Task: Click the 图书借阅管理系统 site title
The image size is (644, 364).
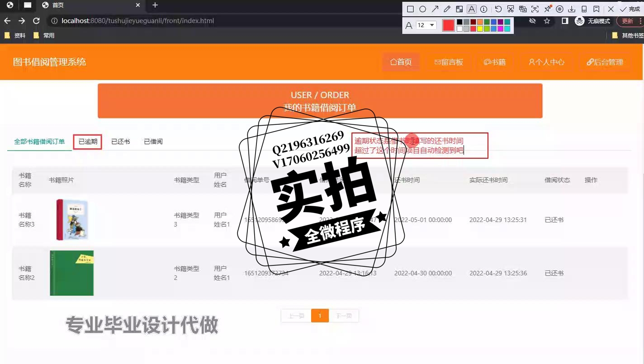Action: pos(49,62)
